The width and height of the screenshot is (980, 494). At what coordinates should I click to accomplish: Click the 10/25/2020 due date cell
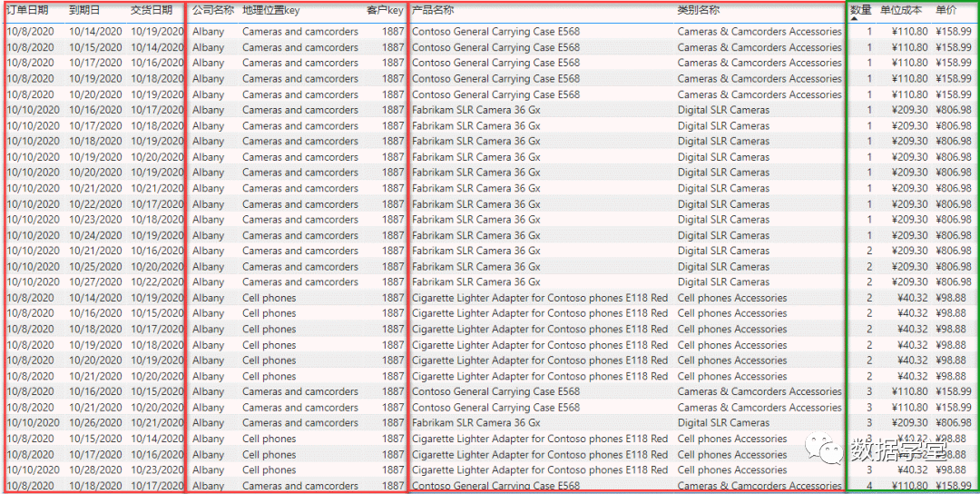click(x=95, y=266)
